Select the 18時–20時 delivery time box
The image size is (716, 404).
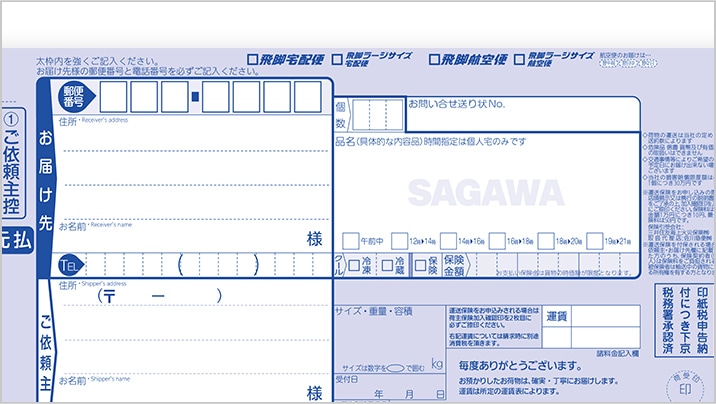click(x=545, y=240)
